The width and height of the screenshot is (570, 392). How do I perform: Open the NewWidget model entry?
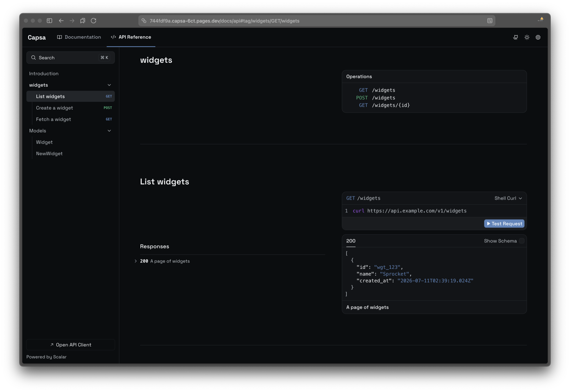tap(49, 153)
